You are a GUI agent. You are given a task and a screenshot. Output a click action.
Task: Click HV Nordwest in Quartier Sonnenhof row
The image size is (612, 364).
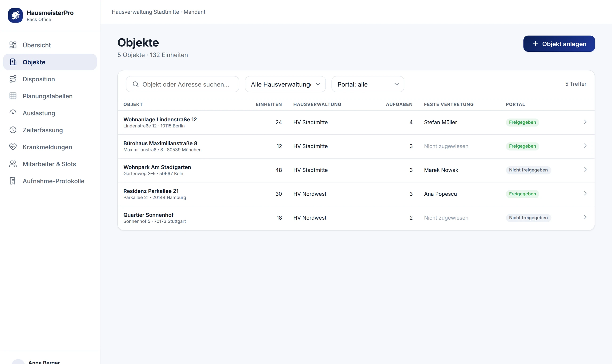[x=310, y=218]
